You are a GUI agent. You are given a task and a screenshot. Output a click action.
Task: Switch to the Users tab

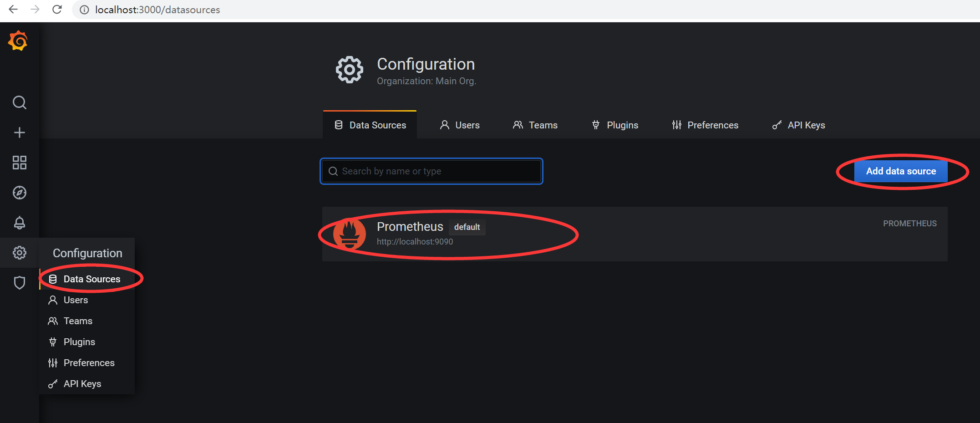click(x=460, y=125)
